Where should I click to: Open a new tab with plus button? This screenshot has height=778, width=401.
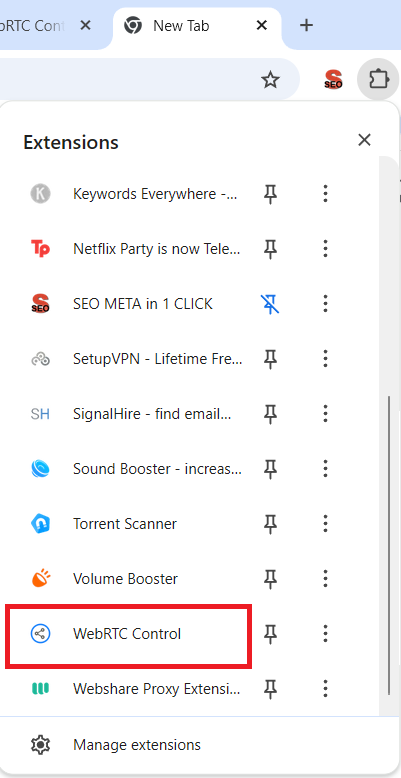tap(307, 25)
